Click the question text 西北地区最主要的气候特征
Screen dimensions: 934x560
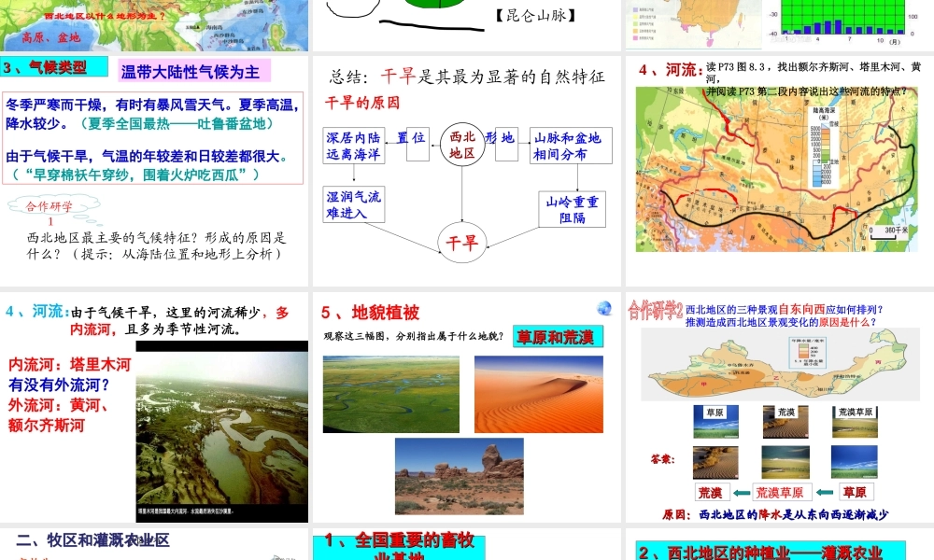tap(156, 245)
